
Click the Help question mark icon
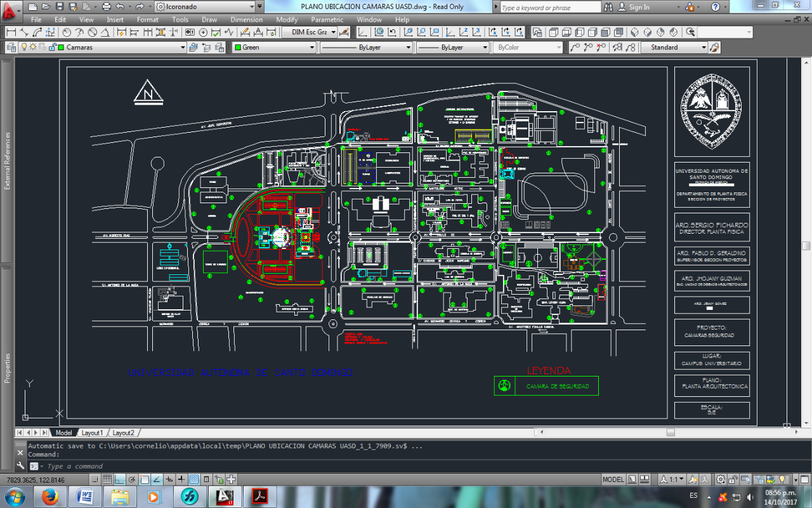[x=715, y=7]
